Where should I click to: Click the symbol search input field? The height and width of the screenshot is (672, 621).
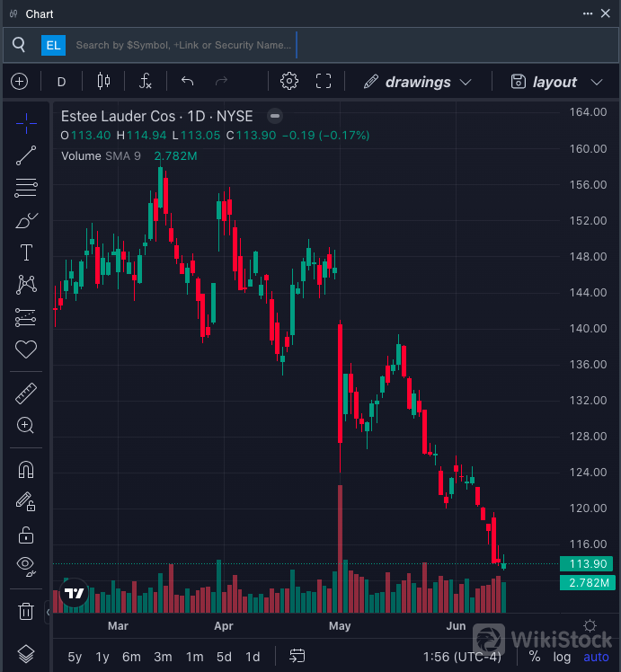pyautogui.click(x=183, y=45)
